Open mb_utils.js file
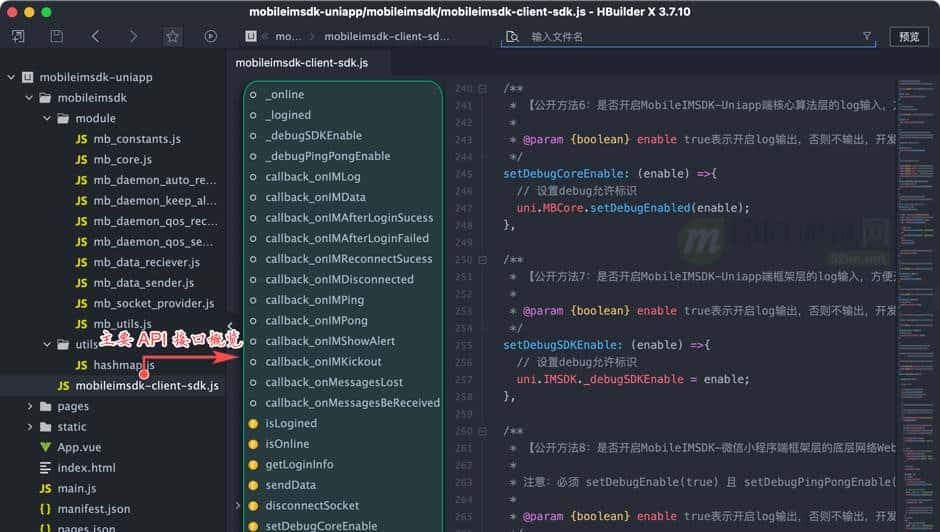The width and height of the screenshot is (940, 532). (122, 323)
